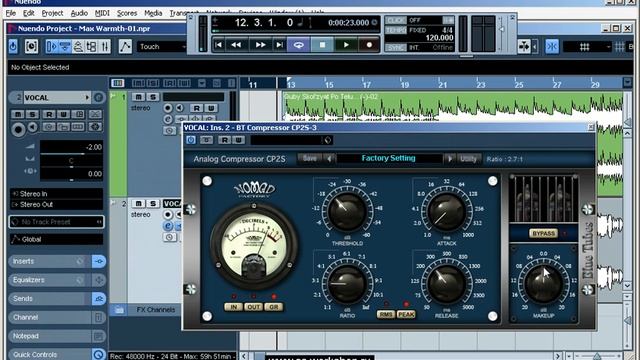Image resolution: width=640 pixels, height=360 pixels.
Task: Open the Stereo Out output routing
Action: pos(56,204)
